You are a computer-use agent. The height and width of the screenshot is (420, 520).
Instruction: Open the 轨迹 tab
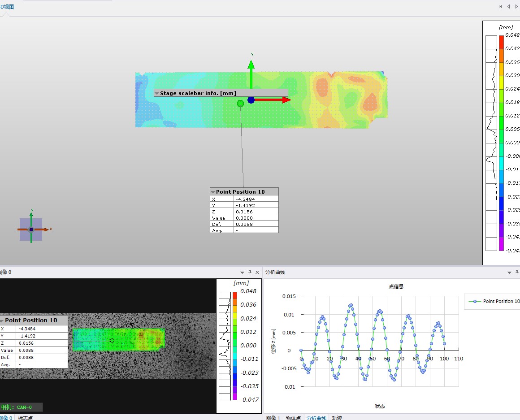click(337, 417)
